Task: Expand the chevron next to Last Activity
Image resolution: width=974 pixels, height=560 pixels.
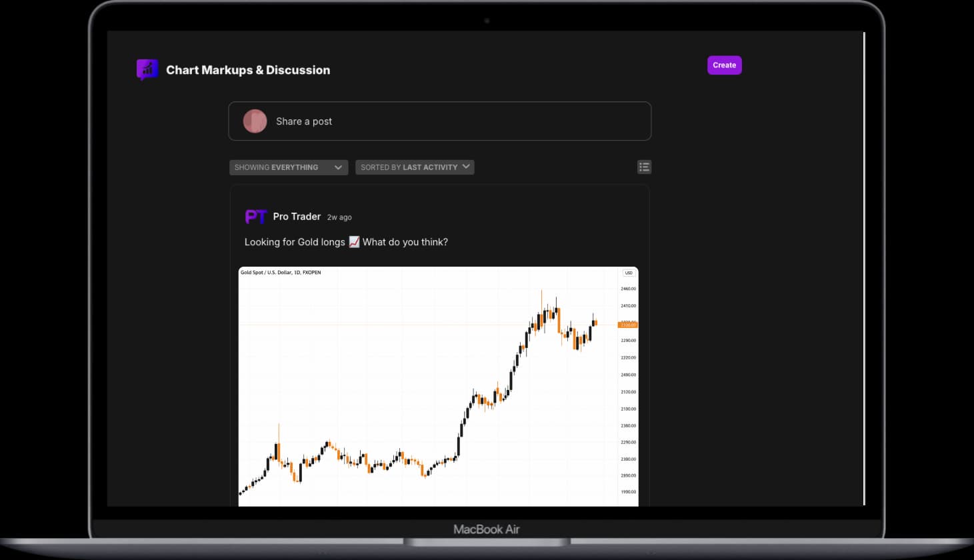Action: 466,167
